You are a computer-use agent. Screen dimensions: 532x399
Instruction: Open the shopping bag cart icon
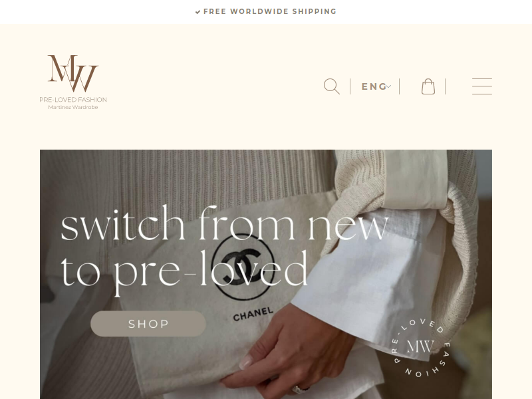(428, 86)
